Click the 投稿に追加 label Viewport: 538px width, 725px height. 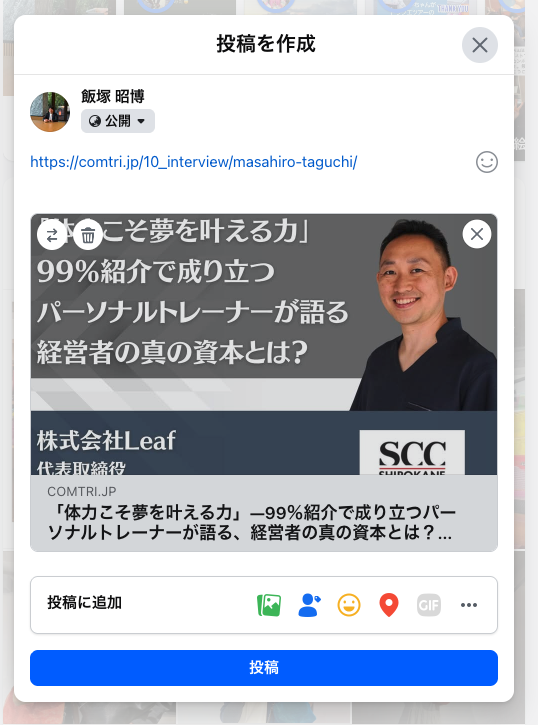[x=85, y=602]
